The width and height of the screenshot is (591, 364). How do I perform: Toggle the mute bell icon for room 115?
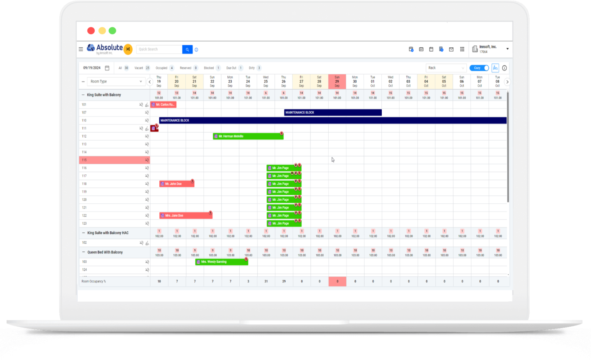[146, 160]
